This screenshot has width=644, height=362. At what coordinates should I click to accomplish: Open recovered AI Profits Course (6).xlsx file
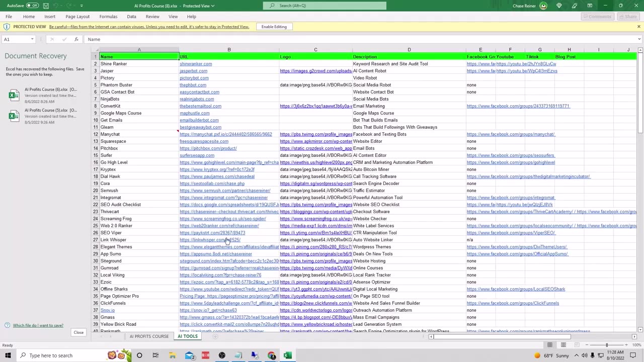(45, 96)
